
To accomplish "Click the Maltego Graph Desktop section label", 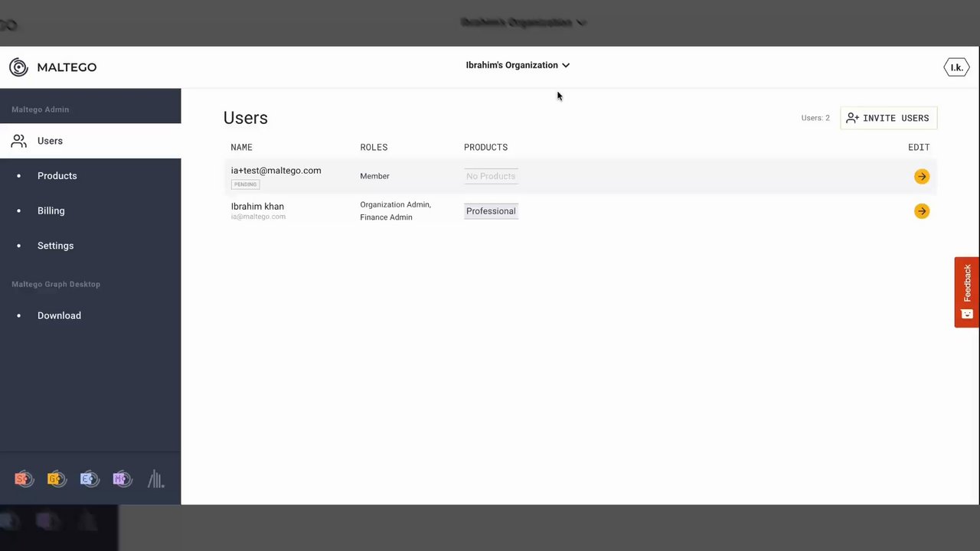I will (56, 284).
